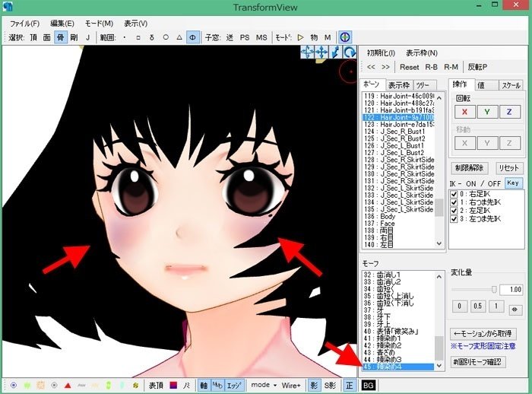This screenshot has width=532, height=394.
Task: Choose circle range selection tool
Action: 166,37
